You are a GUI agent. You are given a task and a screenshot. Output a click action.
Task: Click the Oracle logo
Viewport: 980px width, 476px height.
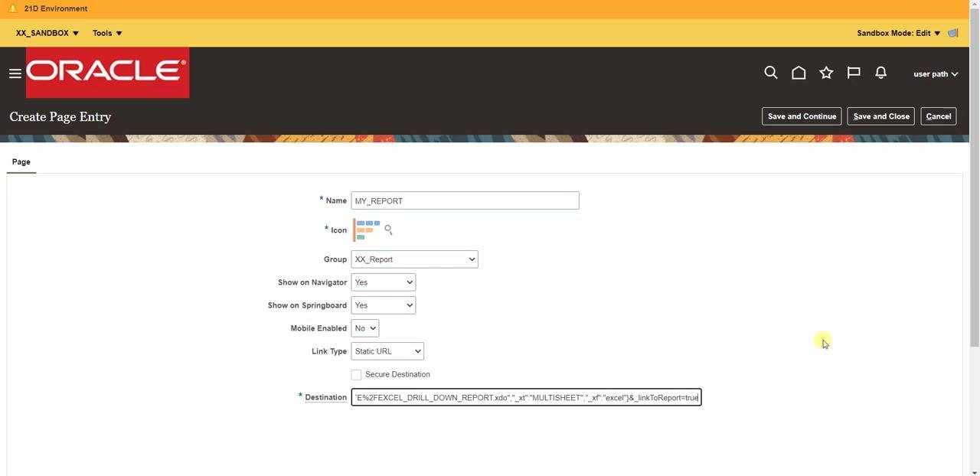pos(107,73)
